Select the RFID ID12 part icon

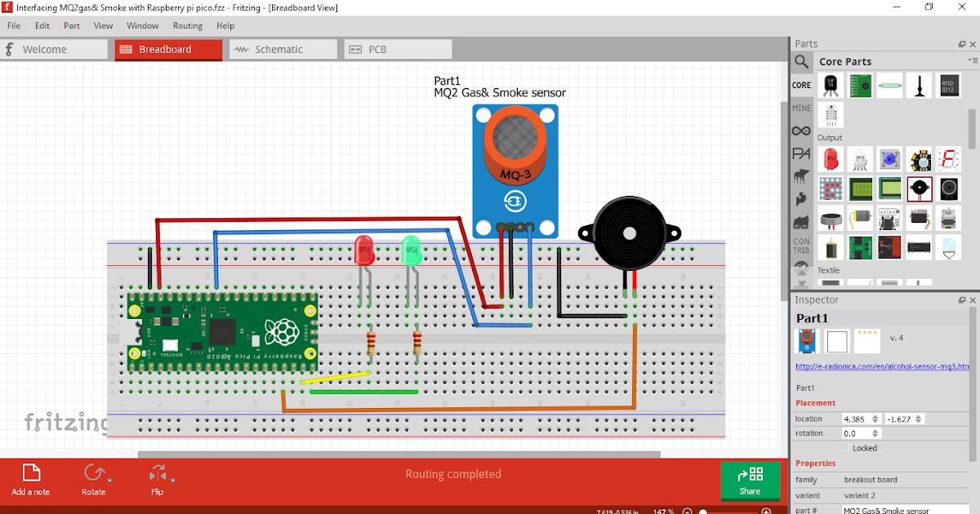[948, 86]
